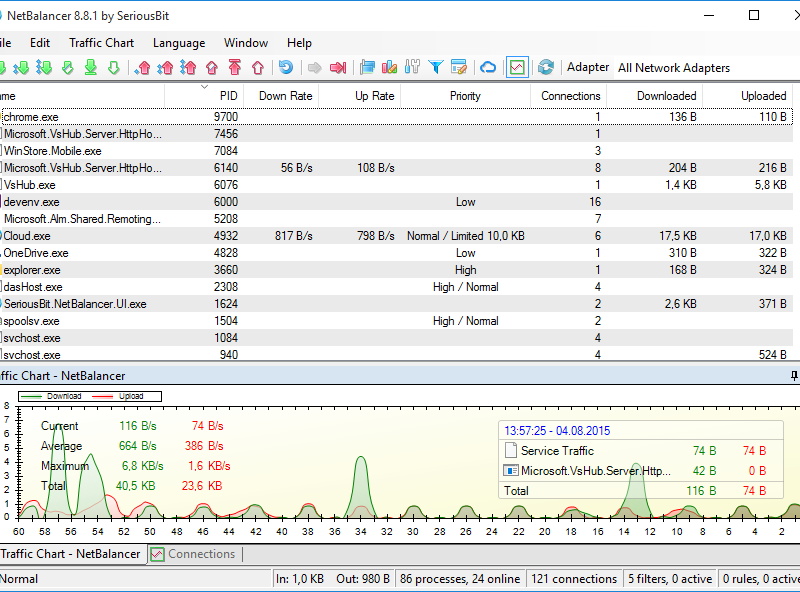This screenshot has width=800, height=592.
Task: Click "121 connections" in the status bar
Action: pyautogui.click(x=574, y=579)
